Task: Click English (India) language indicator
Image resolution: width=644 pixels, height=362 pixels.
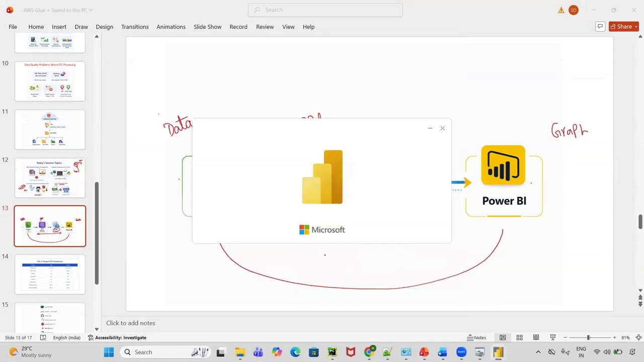Action: [x=67, y=337]
